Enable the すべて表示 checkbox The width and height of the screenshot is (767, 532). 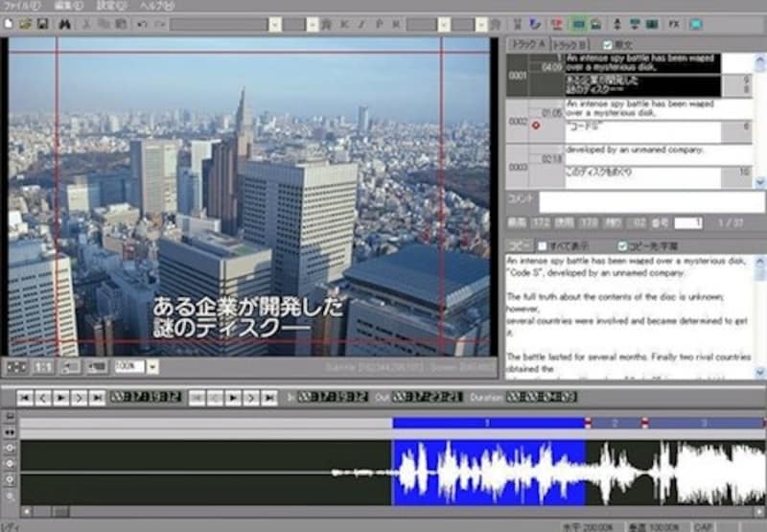[x=543, y=246]
